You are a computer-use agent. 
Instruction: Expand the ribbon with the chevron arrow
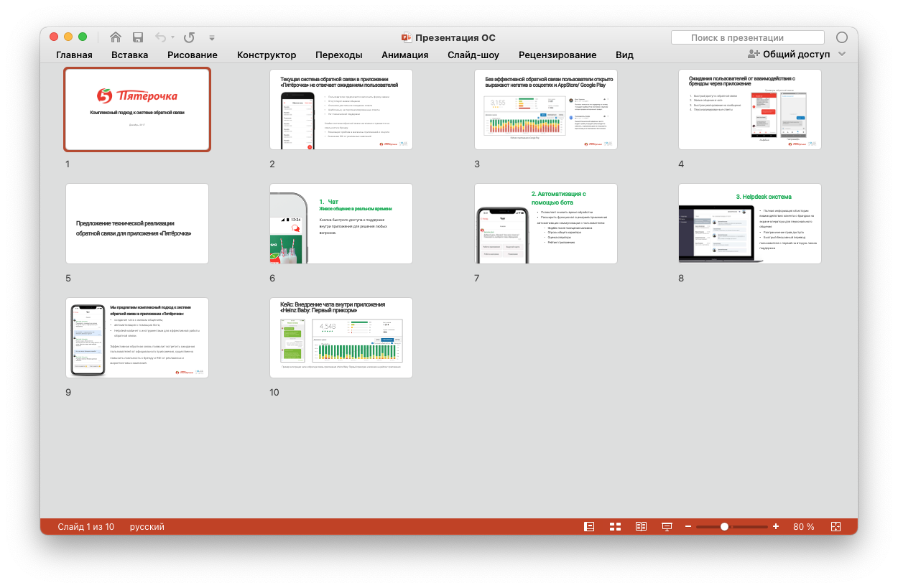click(x=842, y=55)
